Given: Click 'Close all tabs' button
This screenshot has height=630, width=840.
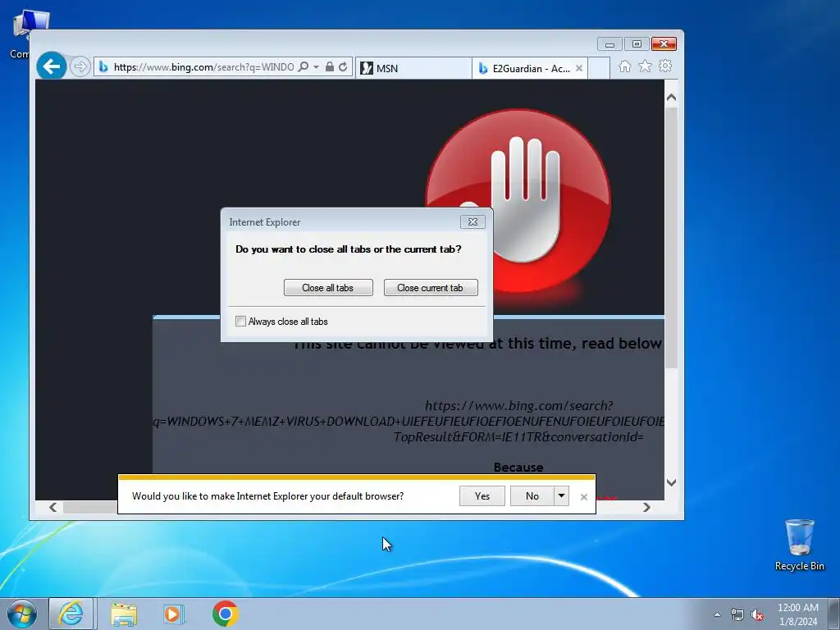Looking at the screenshot, I should coord(328,288).
